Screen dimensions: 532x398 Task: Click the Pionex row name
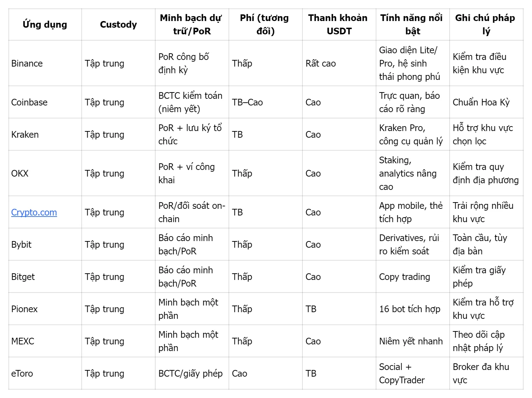25,309
